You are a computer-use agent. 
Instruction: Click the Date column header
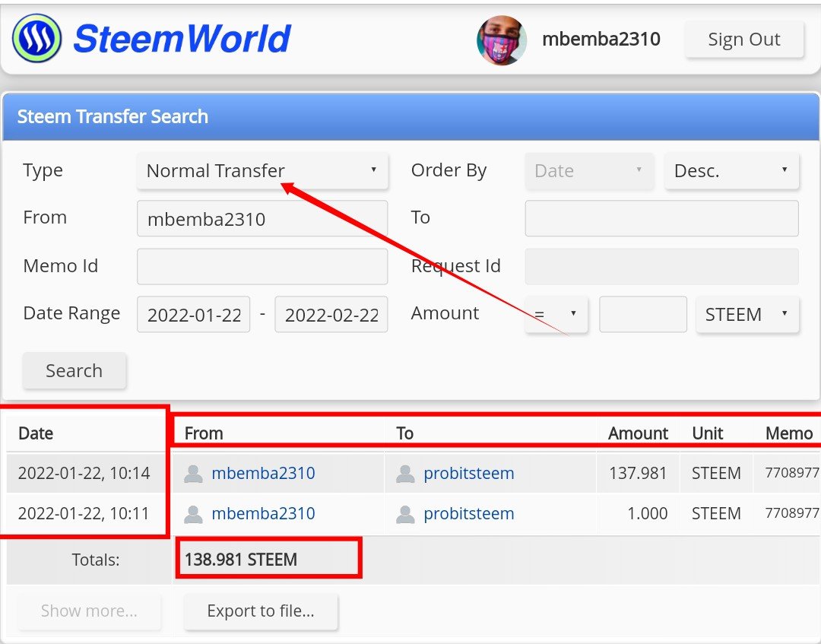(x=36, y=433)
